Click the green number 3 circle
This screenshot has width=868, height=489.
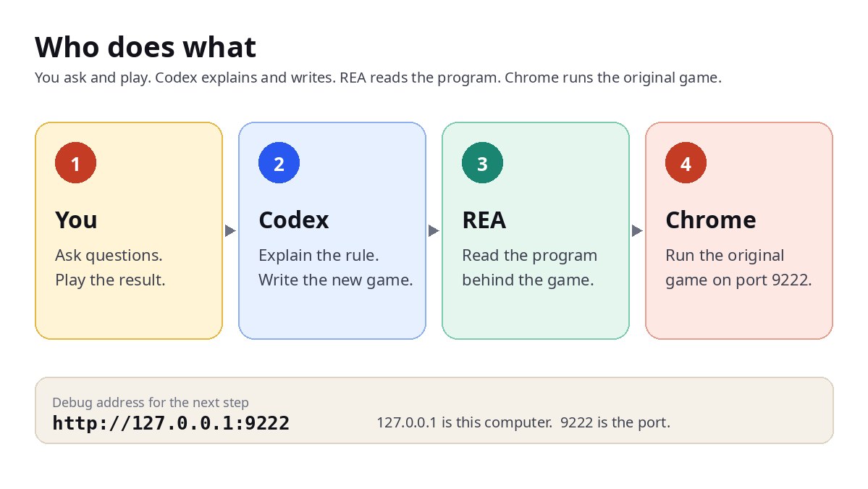coord(482,163)
